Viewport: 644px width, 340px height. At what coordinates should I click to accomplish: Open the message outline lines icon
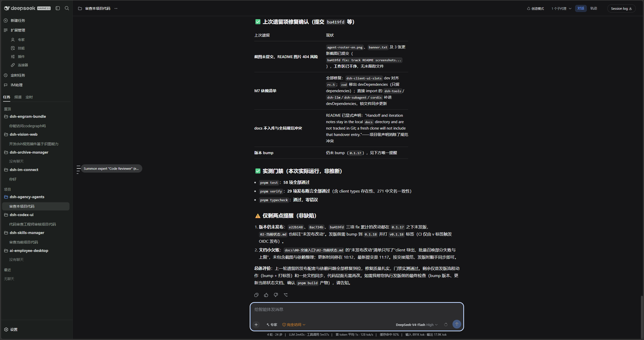click(x=78, y=169)
